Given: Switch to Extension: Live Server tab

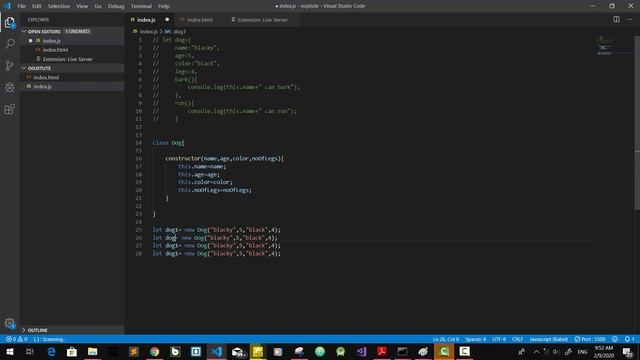Looking at the screenshot, I should pyautogui.click(x=262, y=20).
